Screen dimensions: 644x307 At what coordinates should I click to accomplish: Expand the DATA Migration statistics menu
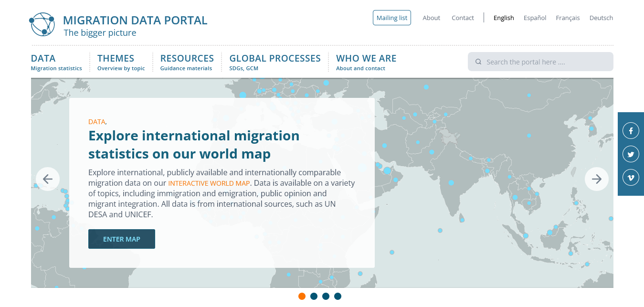tap(56, 62)
